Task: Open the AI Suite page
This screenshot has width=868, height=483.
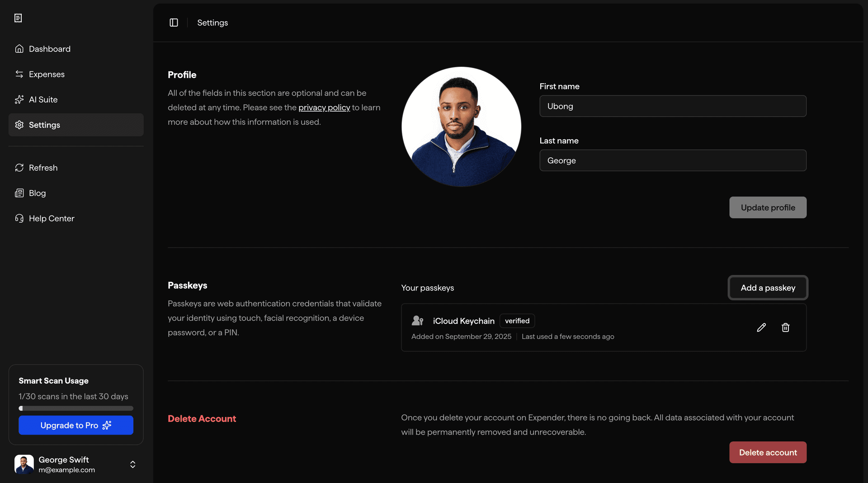Action: (x=43, y=99)
